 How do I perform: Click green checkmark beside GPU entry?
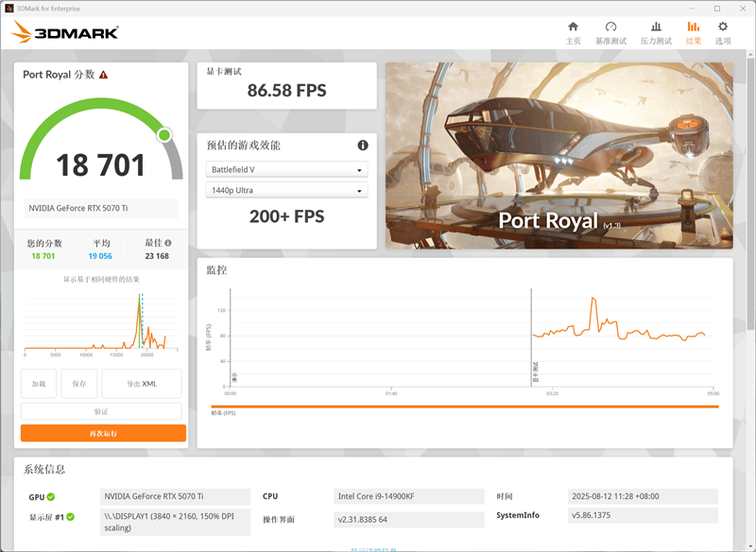click(x=52, y=496)
